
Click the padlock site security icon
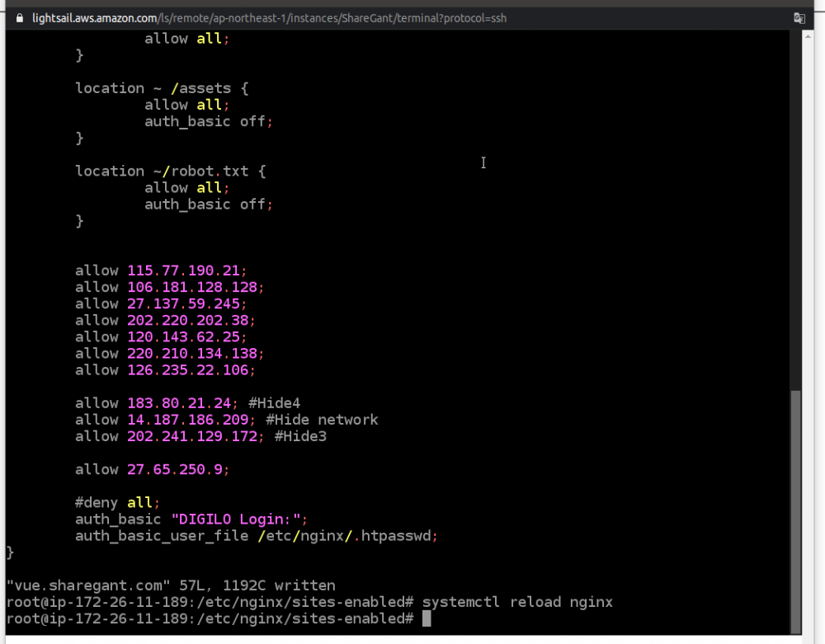coord(20,18)
